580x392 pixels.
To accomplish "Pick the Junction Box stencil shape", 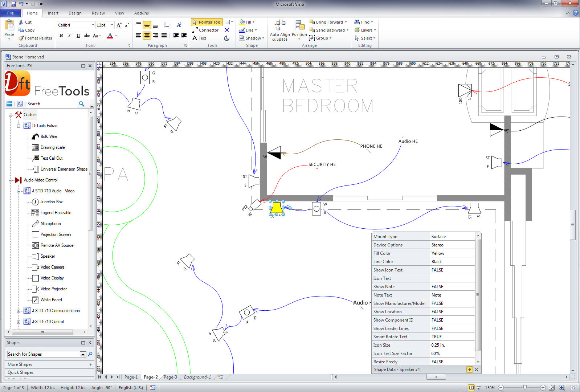I will tap(51, 202).
